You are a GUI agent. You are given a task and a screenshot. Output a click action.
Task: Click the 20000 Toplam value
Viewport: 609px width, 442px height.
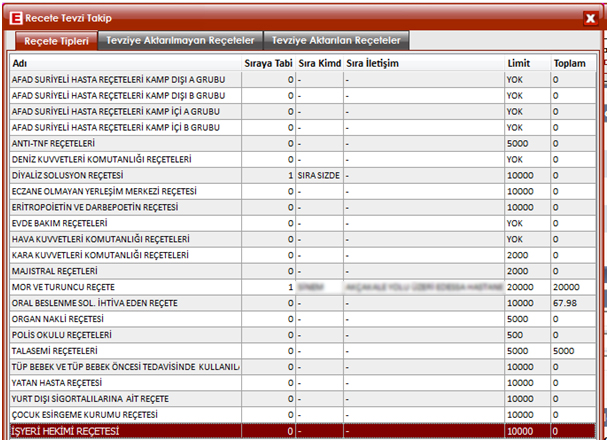click(566, 287)
